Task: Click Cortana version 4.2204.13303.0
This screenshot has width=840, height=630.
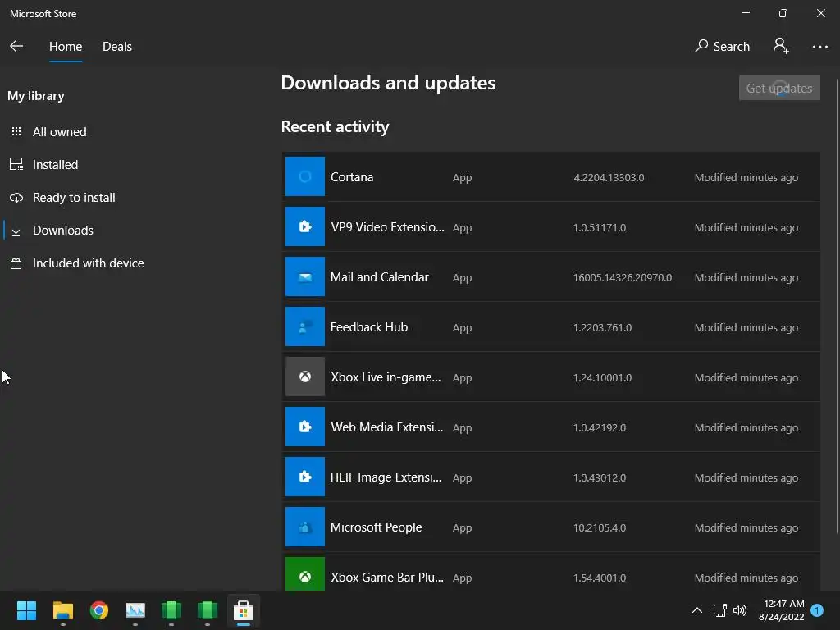Action: pos(609,177)
